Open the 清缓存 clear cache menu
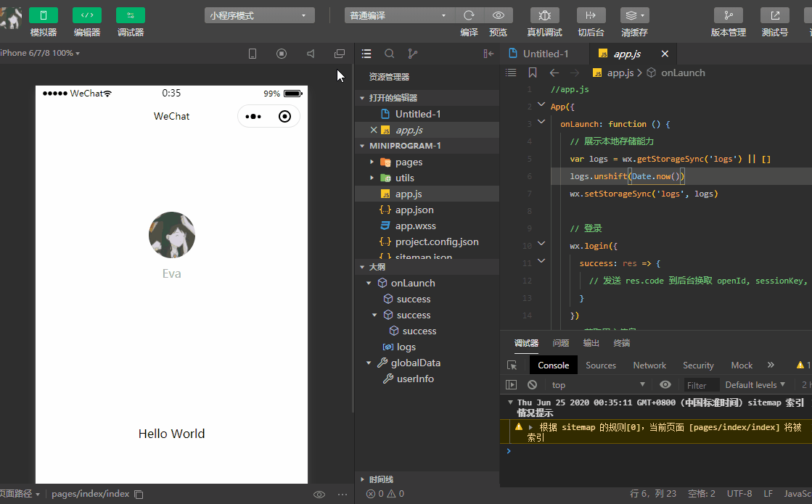Screen dimensions: 812x504 point(635,15)
